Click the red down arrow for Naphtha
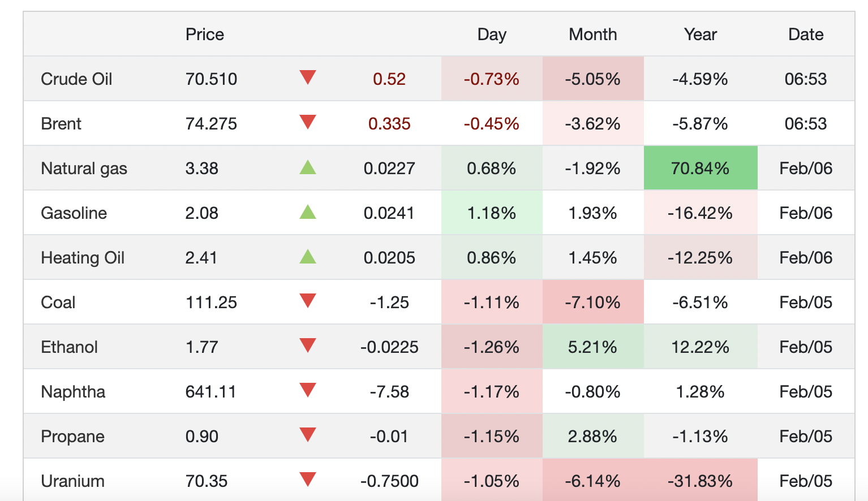 click(308, 390)
